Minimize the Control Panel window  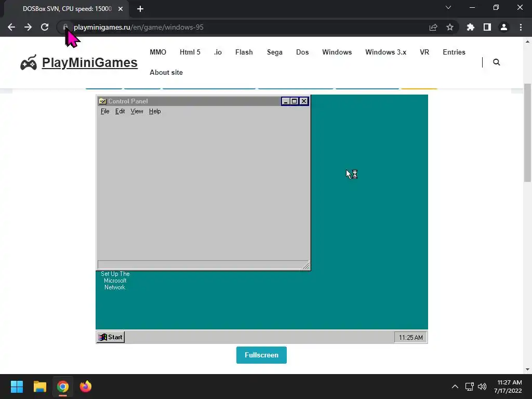pos(286,101)
